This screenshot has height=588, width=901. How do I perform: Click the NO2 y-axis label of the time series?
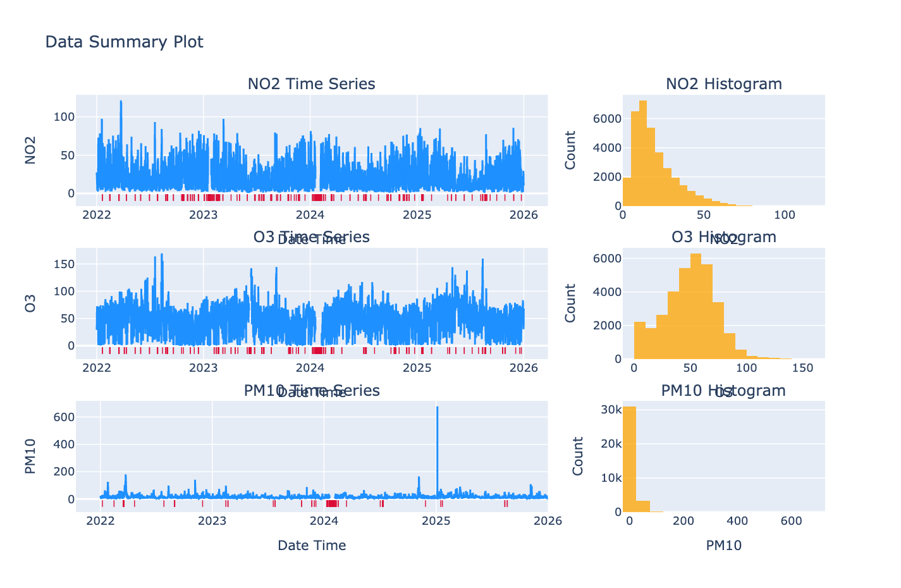coord(30,150)
